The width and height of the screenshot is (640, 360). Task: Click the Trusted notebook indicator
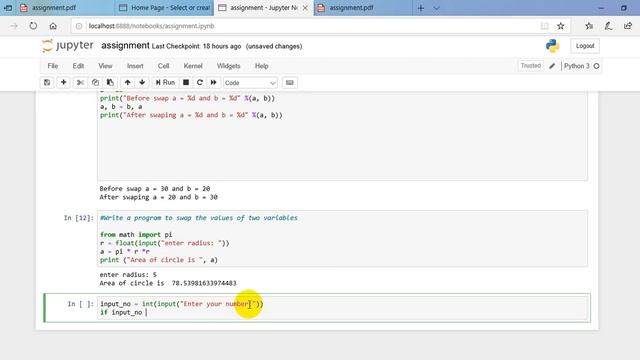(530, 66)
